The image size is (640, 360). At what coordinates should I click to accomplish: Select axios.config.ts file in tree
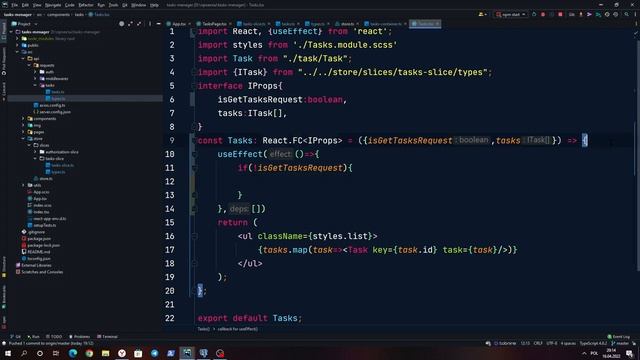coord(52,105)
